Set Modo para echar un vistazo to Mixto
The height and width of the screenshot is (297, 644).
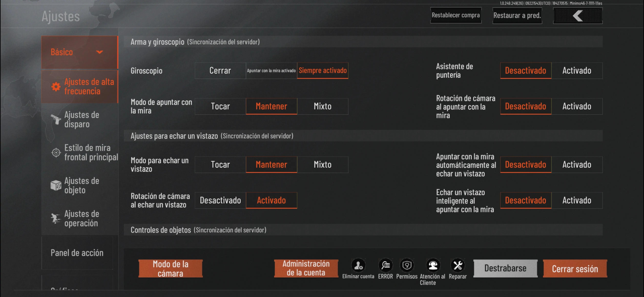click(x=323, y=165)
